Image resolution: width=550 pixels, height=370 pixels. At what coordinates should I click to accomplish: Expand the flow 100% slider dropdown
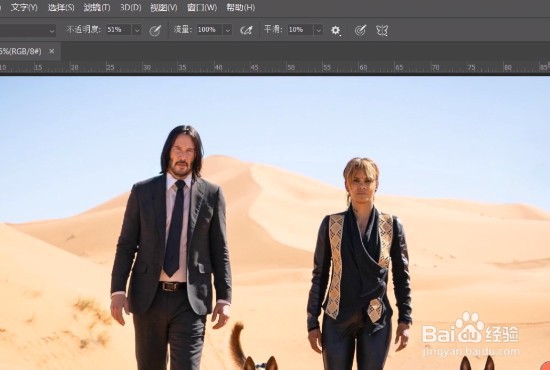(x=228, y=30)
